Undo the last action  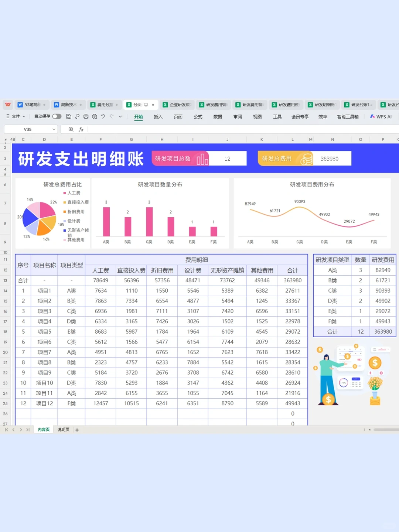pyautogui.click(x=103, y=116)
